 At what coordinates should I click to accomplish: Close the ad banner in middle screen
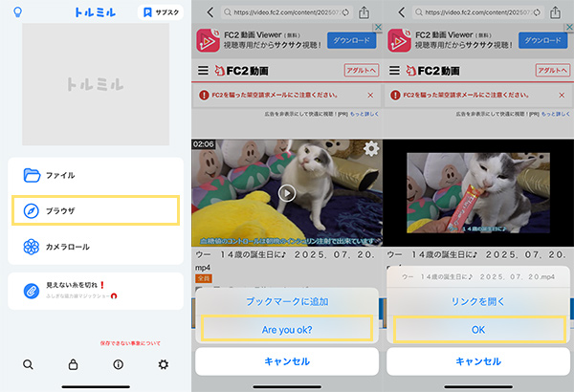tap(378, 27)
